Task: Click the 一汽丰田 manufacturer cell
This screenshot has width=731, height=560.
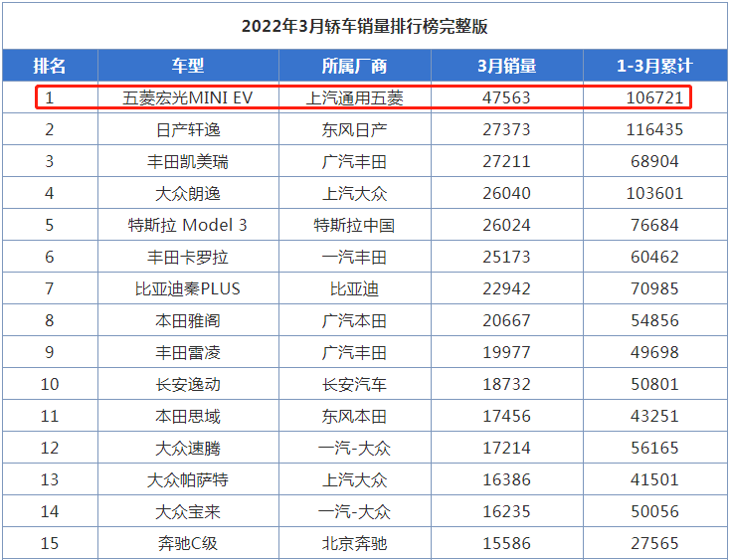Action: click(x=354, y=257)
